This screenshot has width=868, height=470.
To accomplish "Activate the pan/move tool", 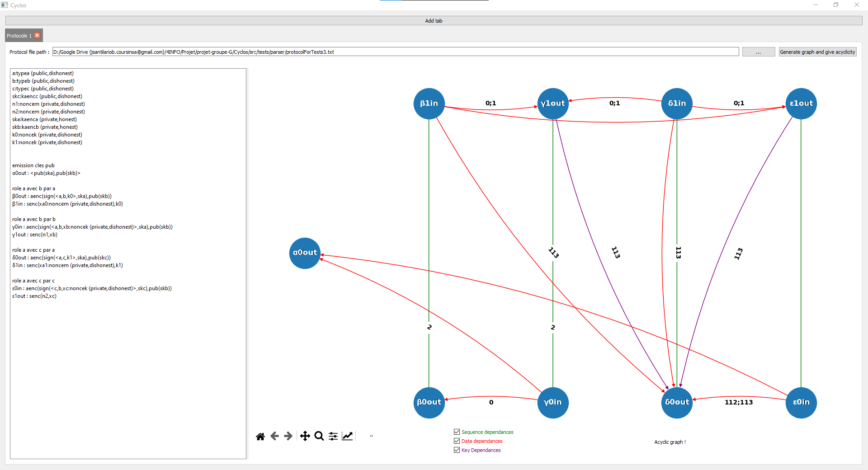I will click(x=305, y=436).
